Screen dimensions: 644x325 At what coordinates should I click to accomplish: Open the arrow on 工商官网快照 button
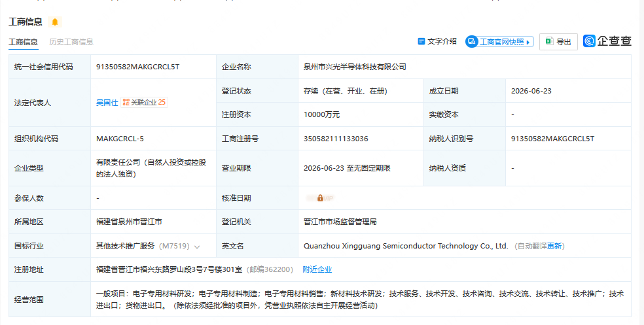pos(528,42)
